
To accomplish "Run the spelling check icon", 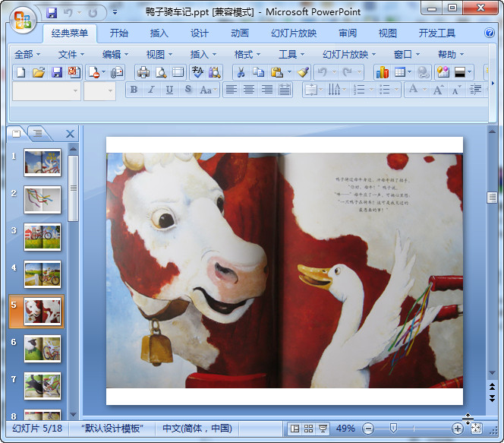I will [x=197, y=72].
